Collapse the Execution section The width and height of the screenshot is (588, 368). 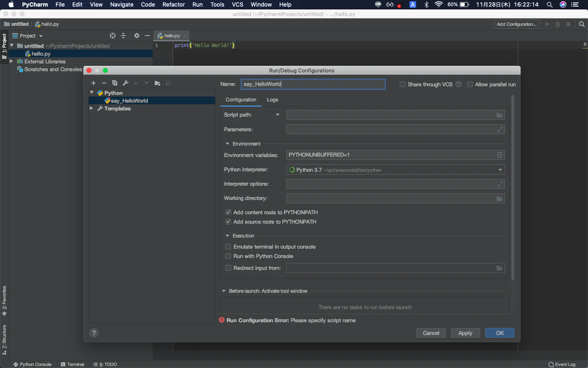227,236
